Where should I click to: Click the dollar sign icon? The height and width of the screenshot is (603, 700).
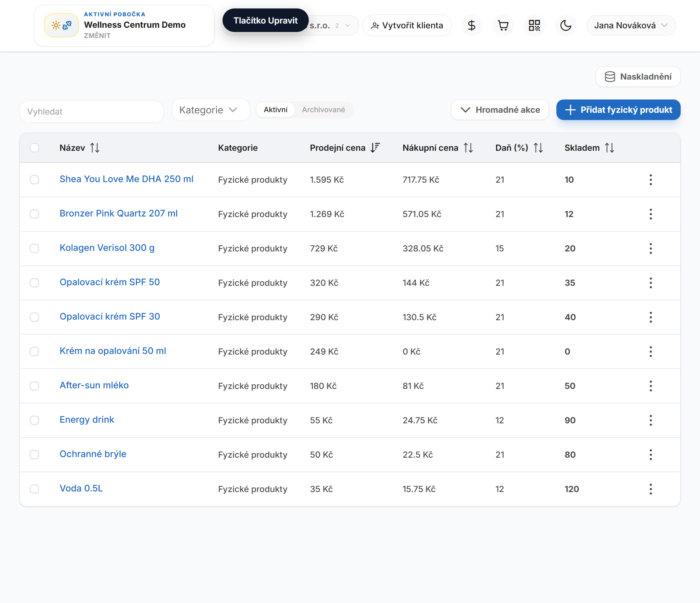pos(471,25)
